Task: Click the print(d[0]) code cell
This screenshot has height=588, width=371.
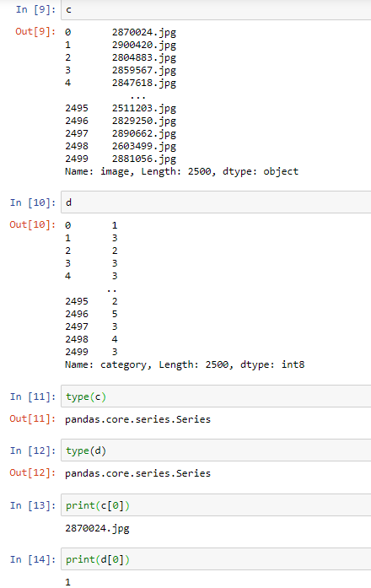Action: coord(216,559)
